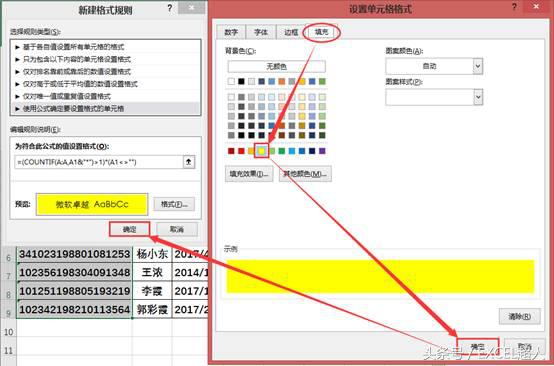Pick yellow in the standard colors row

point(261,151)
